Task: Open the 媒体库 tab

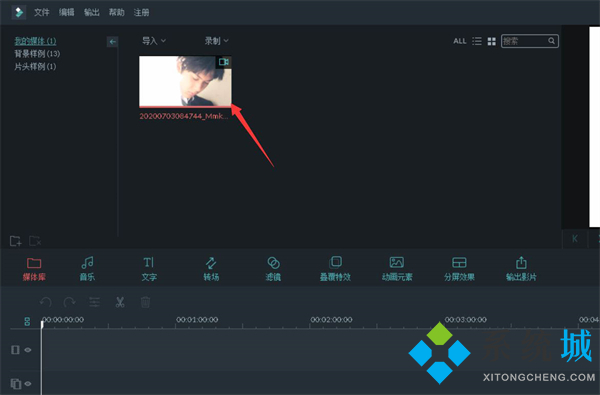Action: coord(34,269)
